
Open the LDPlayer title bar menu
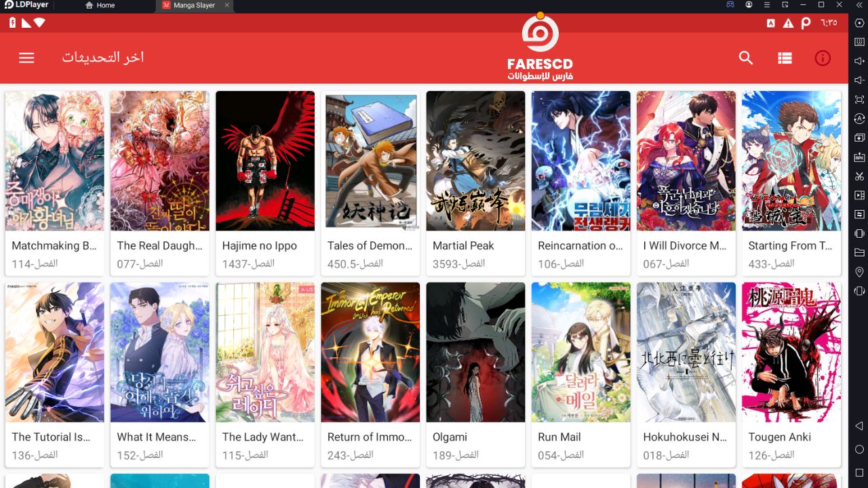[x=767, y=5]
